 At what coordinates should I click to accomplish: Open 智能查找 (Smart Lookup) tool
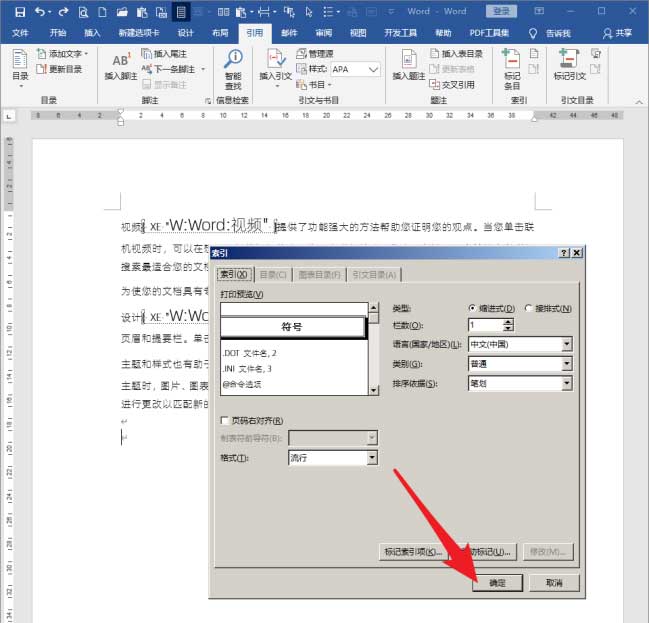coord(233,65)
